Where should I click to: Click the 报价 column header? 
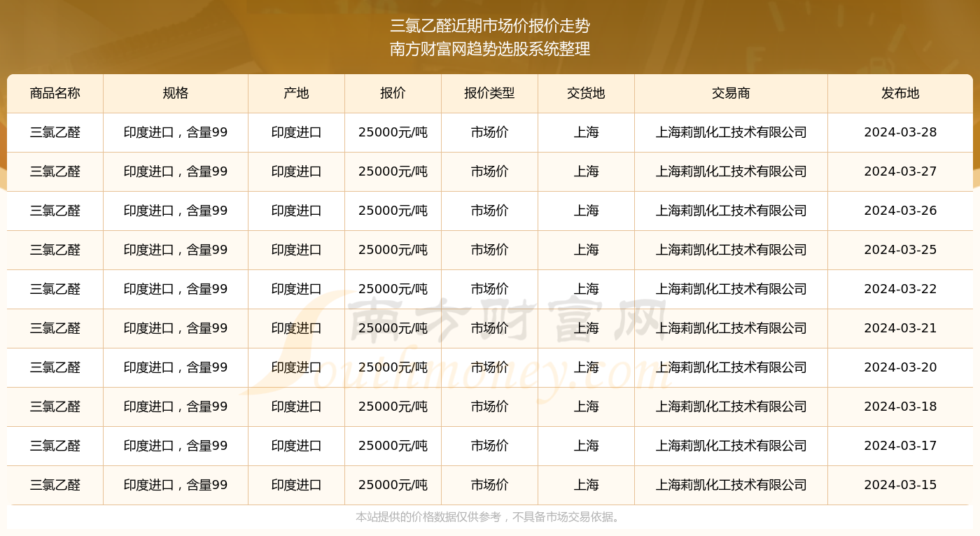tap(393, 93)
